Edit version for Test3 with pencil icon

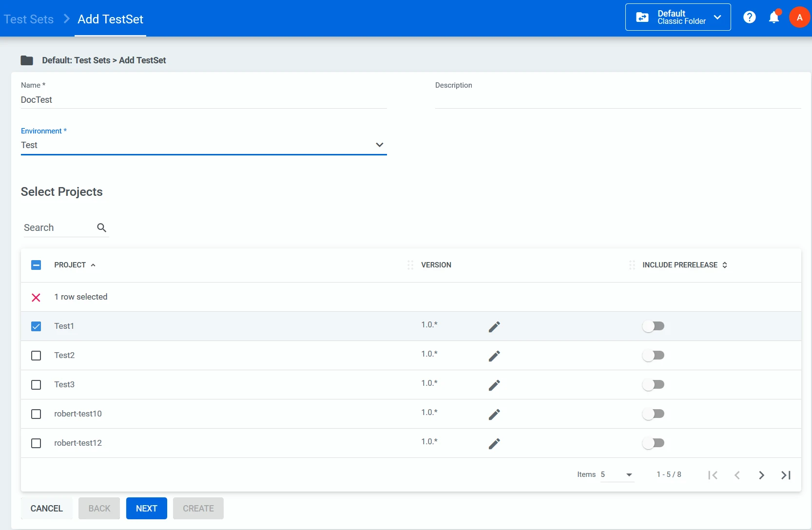tap(494, 385)
